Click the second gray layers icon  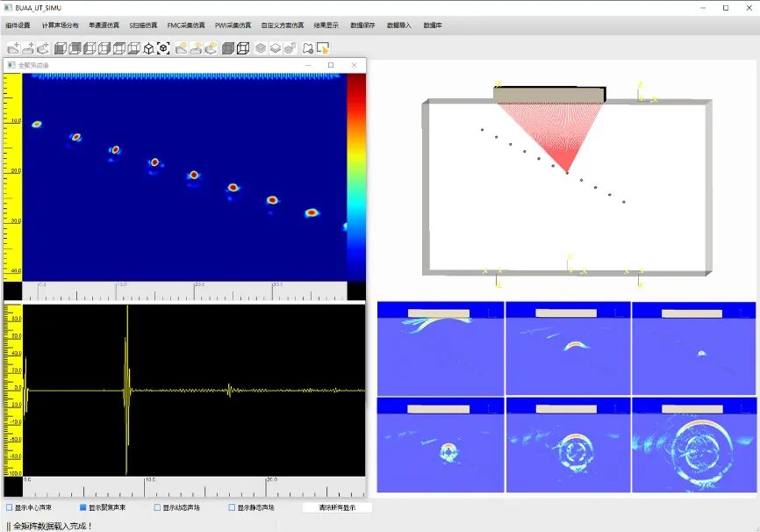click(x=276, y=48)
